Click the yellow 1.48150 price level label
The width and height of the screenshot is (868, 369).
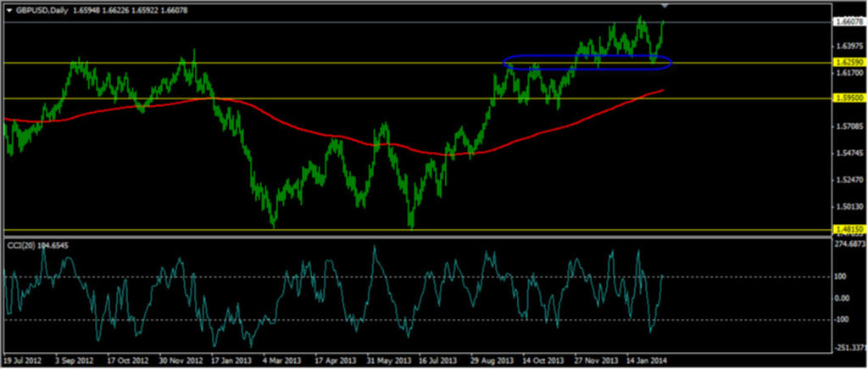coord(850,228)
